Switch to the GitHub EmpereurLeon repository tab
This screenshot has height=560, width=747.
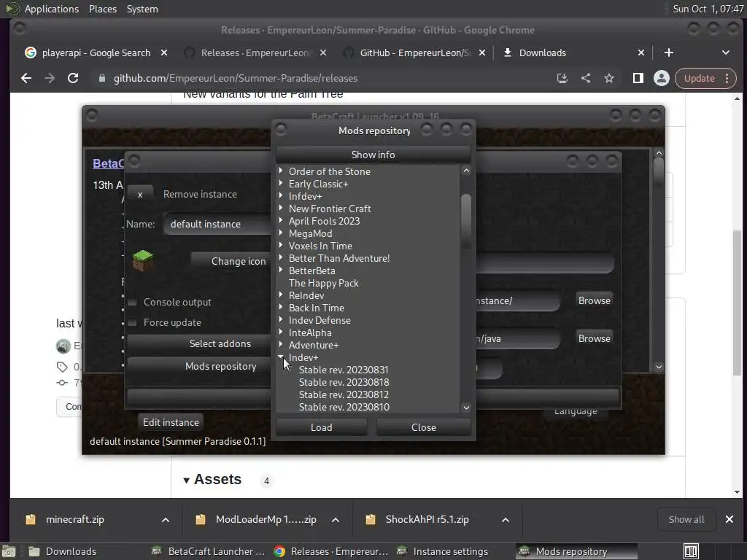tap(414, 52)
